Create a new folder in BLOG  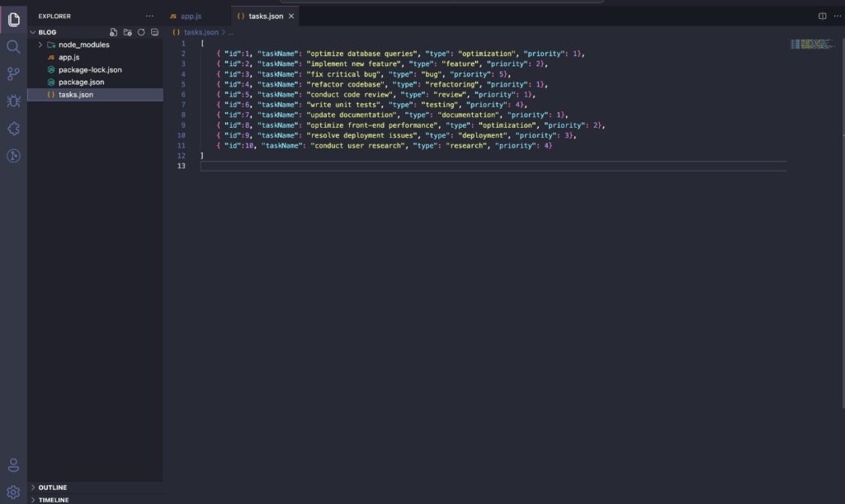[x=127, y=32]
